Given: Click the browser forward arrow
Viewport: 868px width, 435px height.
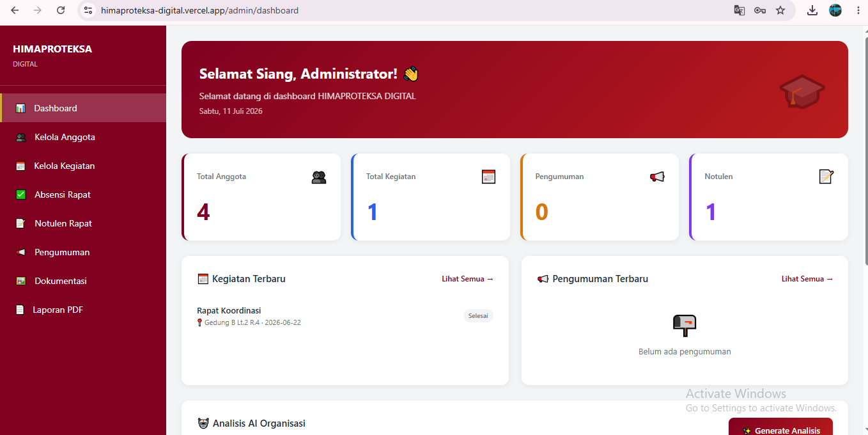Looking at the screenshot, I should pos(38,10).
